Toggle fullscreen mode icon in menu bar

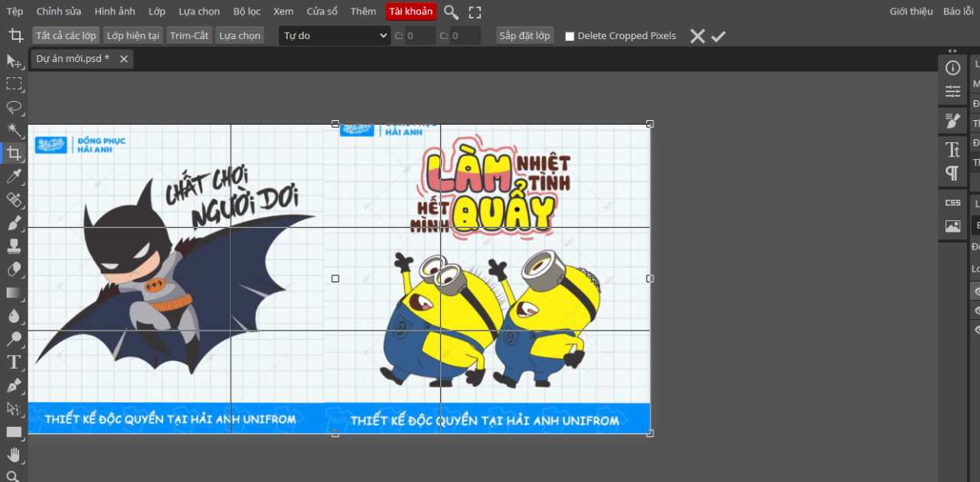coord(475,12)
